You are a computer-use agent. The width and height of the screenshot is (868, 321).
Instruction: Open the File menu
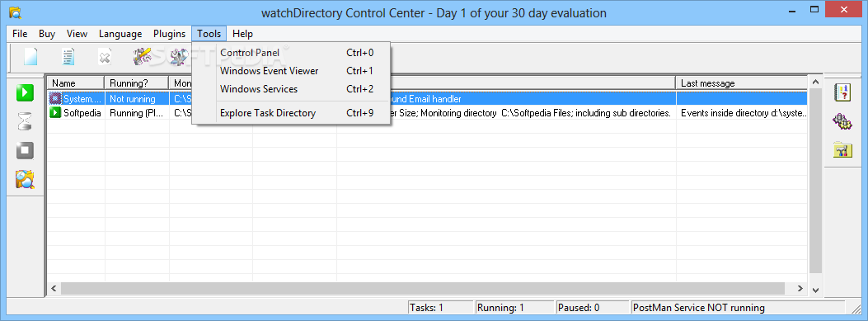coord(20,34)
